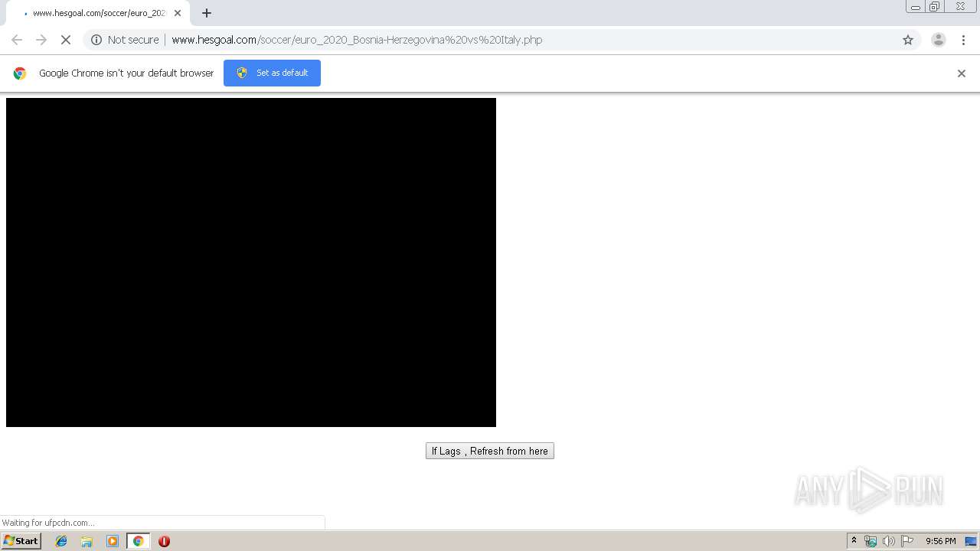Dismiss the default browser notification bar
Screen dimensions: 980x551
point(962,73)
